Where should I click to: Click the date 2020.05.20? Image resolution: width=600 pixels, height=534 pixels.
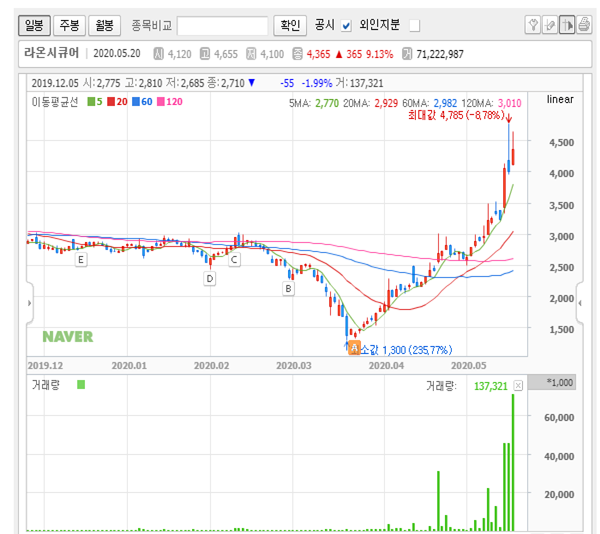(117, 53)
